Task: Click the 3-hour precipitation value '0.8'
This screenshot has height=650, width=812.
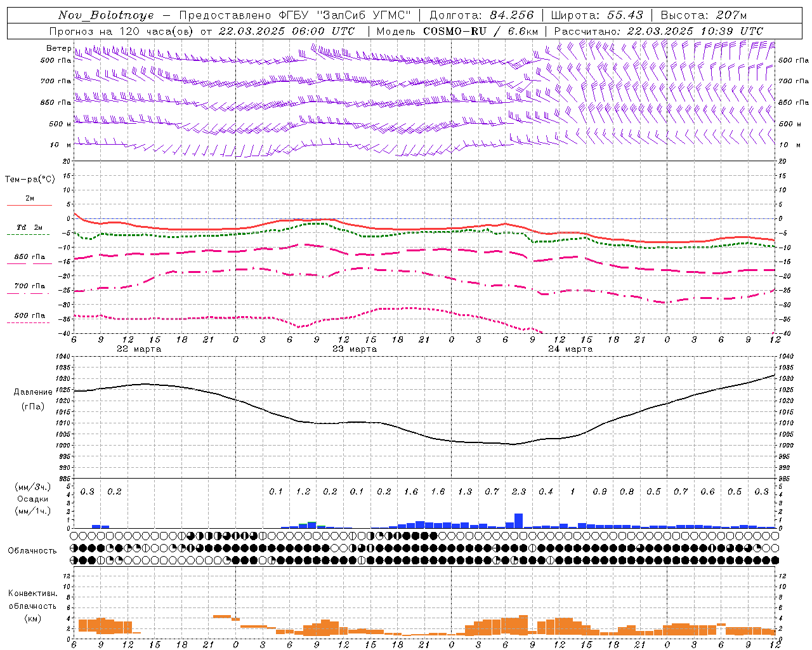Action: pyautogui.click(x=627, y=492)
